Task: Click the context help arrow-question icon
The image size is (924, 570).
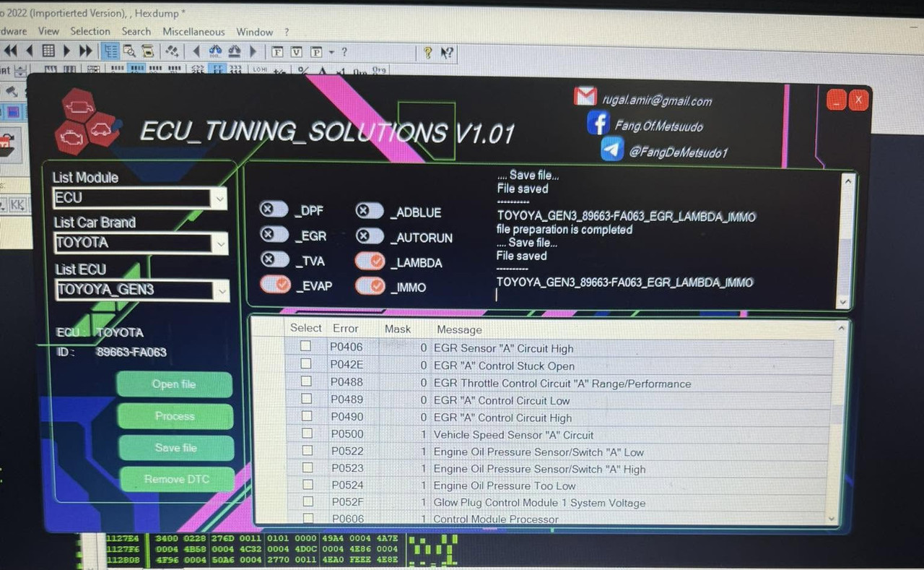Action: point(448,52)
